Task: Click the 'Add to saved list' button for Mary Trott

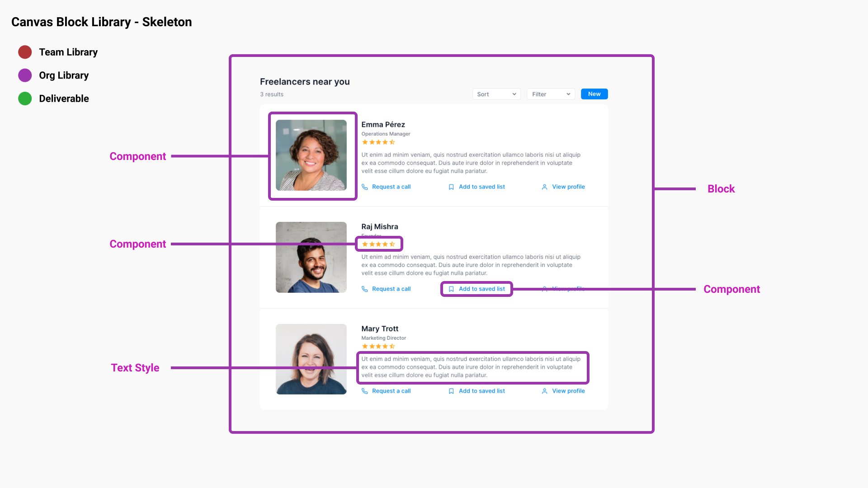Action: 476,390
